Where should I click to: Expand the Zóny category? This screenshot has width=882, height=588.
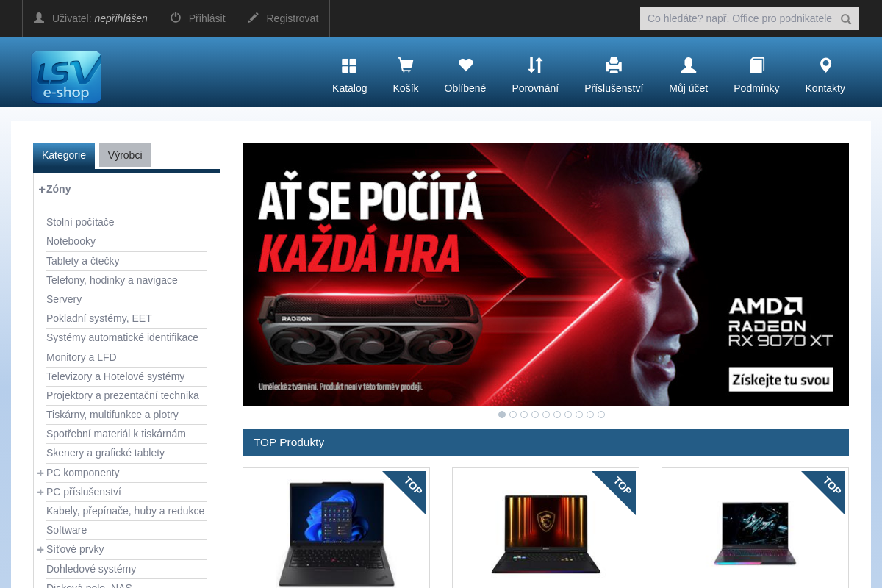(42, 189)
